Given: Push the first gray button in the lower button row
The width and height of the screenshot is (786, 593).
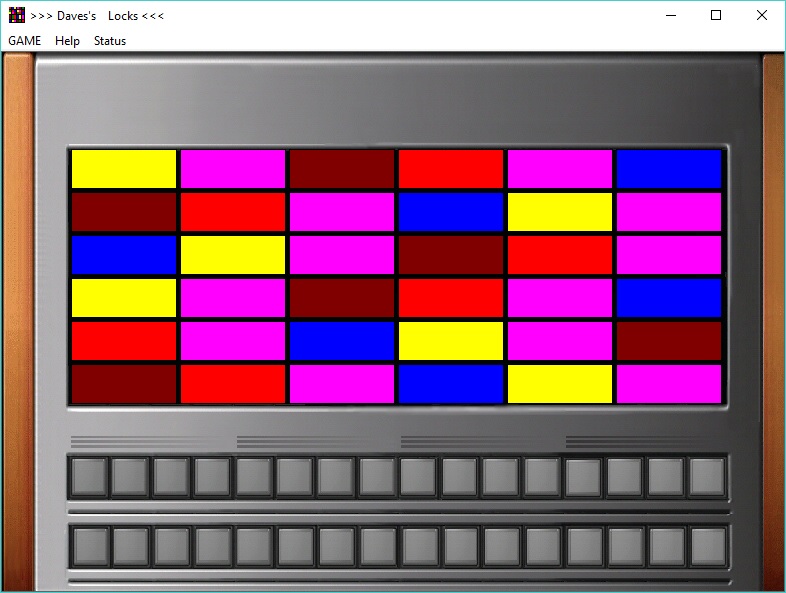Looking at the screenshot, I should click(x=90, y=546).
